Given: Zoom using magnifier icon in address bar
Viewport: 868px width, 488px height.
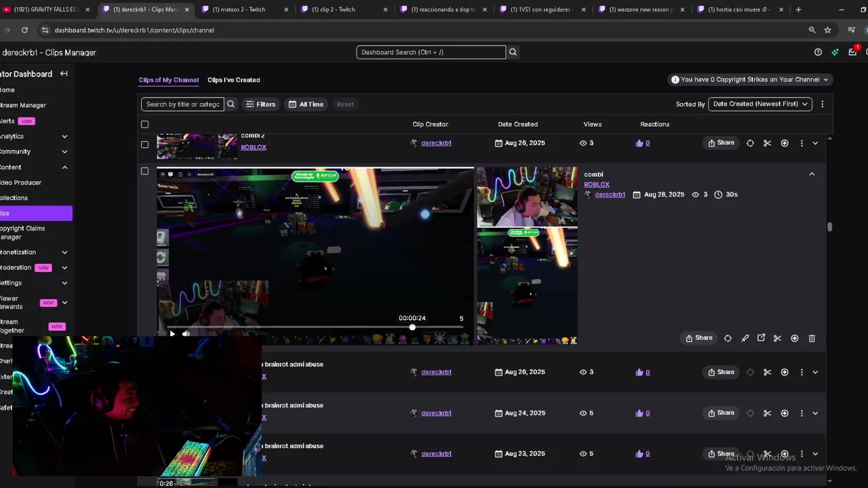Looking at the screenshot, I should [x=812, y=30].
